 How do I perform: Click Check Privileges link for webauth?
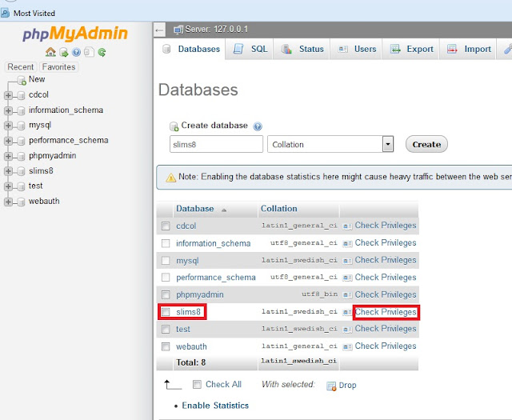coord(386,346)
